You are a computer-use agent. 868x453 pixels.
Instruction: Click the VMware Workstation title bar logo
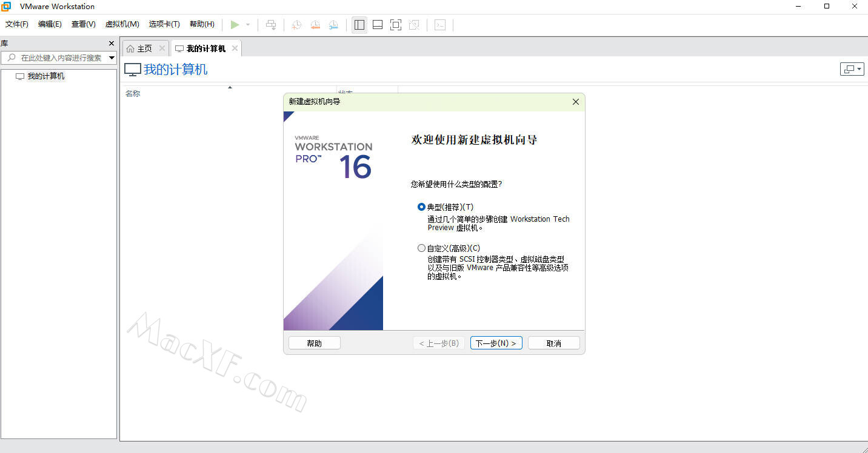7,7
